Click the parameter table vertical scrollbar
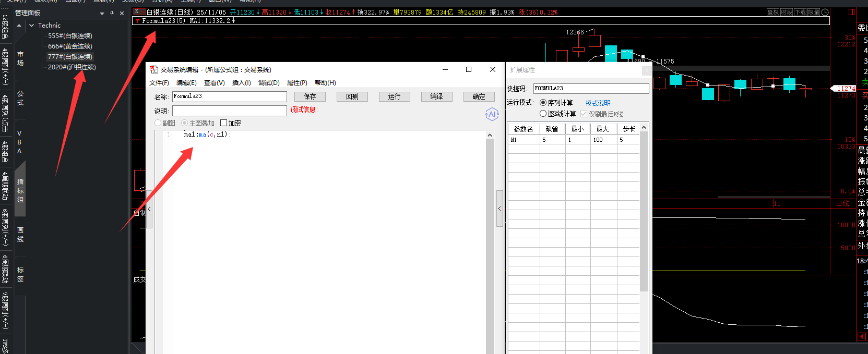Image resolution: width=868 pixels, height=354 pixels. (644, 209)
